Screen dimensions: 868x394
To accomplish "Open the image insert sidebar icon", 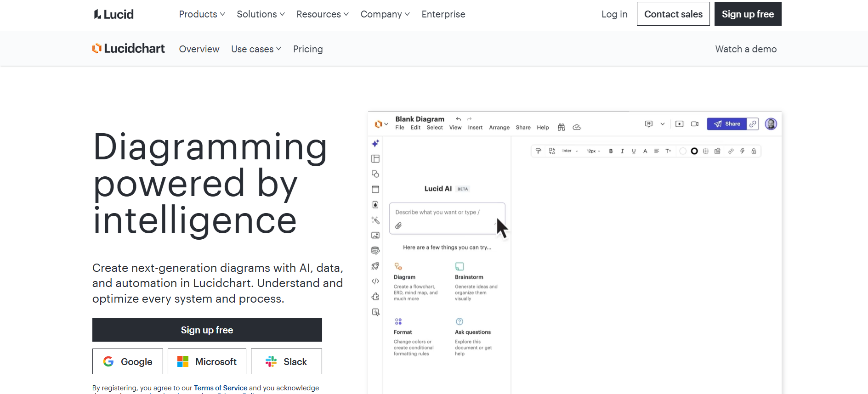I will [x=375, y=236].
